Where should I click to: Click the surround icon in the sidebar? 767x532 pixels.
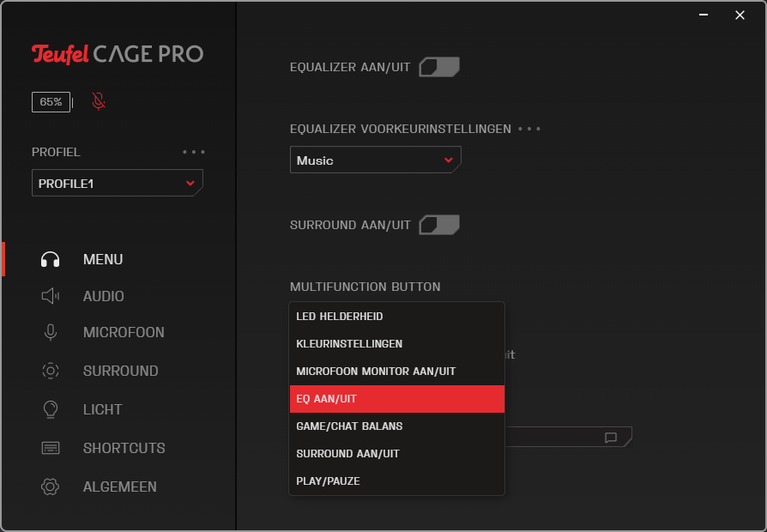click(51, 371)
